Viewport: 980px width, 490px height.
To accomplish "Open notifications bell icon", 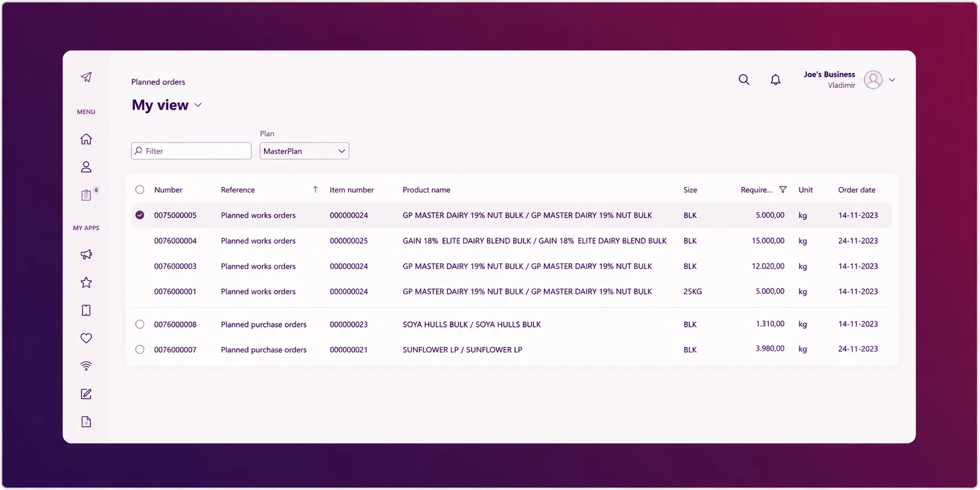I will point(776,80).
